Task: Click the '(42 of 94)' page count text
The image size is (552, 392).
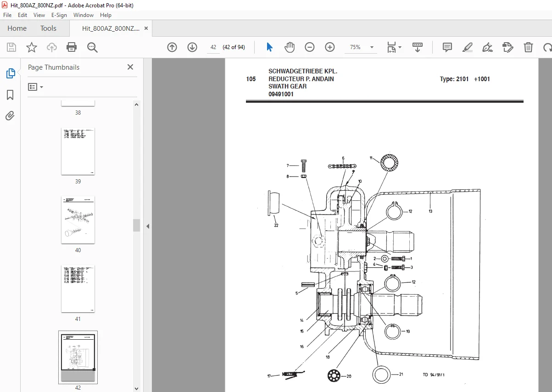Action: 234,47
